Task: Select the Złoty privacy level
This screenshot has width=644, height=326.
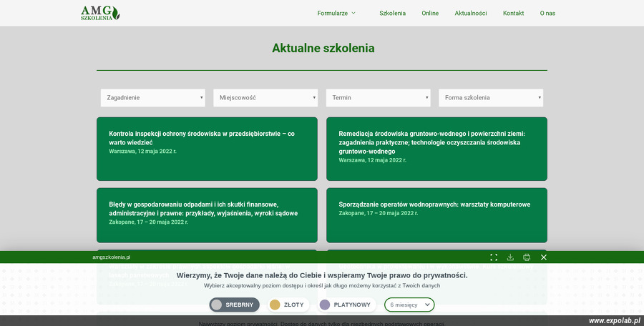Action: 288,305
